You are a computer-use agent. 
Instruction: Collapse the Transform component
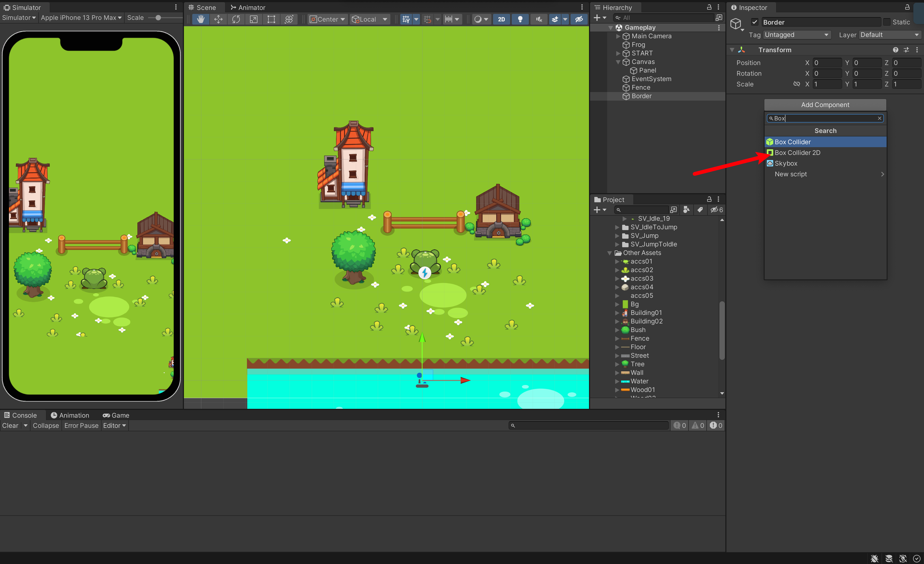[x=732, y=50]
